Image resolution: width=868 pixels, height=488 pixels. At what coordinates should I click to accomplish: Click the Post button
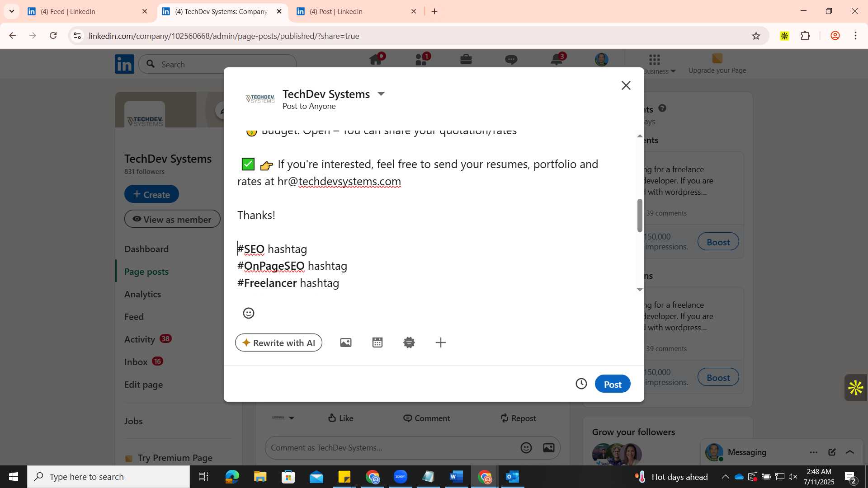(x=613, y=384)
